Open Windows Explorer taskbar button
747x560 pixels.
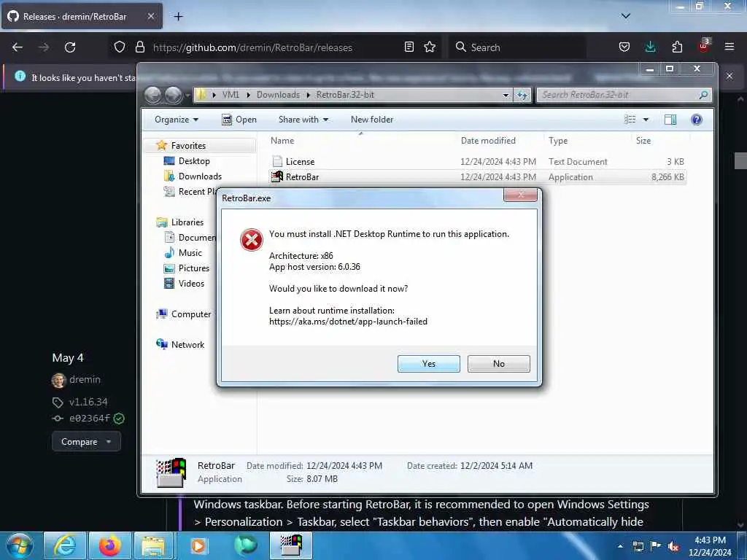pos(153,545)
